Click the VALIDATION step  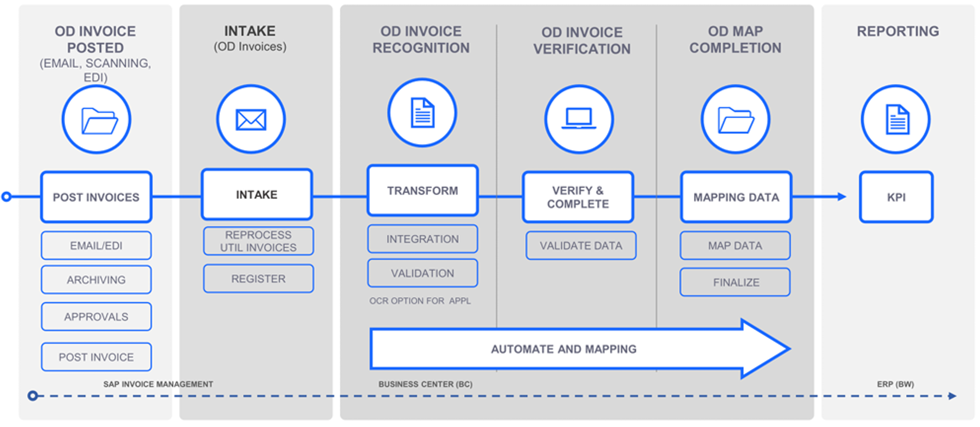click(x=422, y=273)
